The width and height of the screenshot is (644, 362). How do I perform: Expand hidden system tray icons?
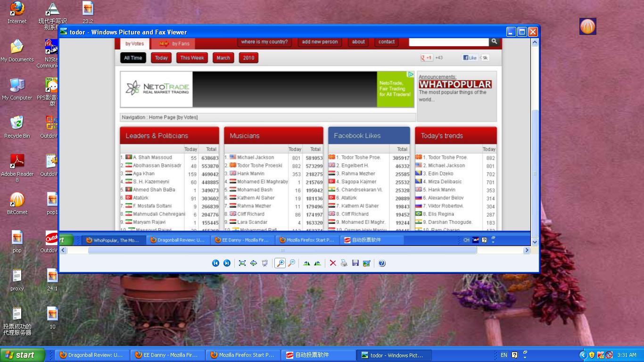click(583, 355)
